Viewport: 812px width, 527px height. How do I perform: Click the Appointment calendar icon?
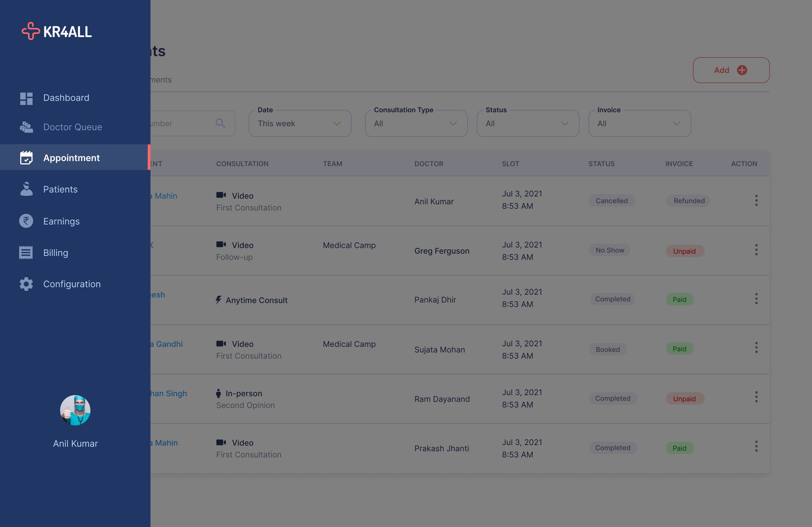[26, 157]
